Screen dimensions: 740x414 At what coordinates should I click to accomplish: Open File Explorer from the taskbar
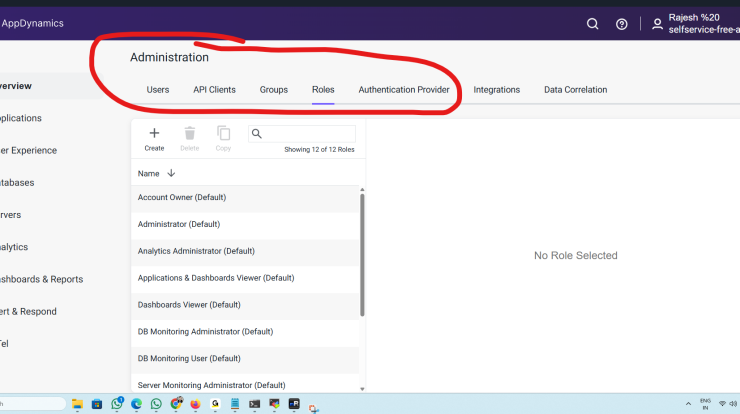point(77,404)
